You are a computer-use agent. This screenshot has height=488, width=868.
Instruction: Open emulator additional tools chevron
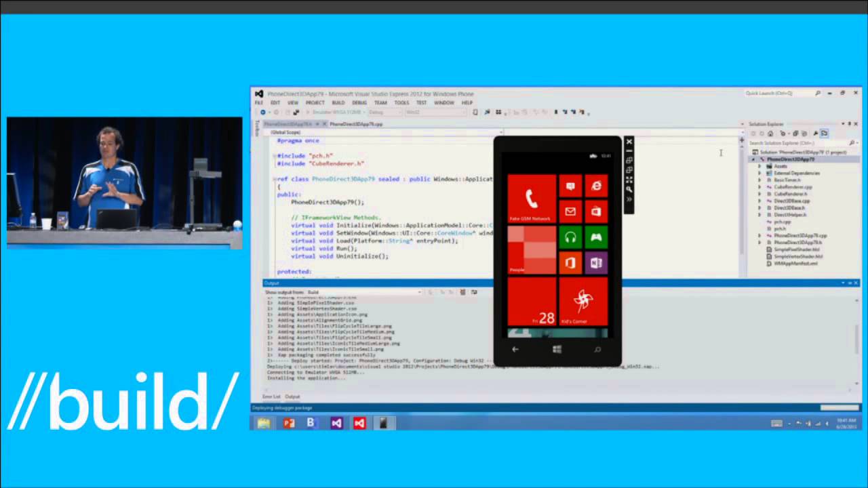point(629,199)
